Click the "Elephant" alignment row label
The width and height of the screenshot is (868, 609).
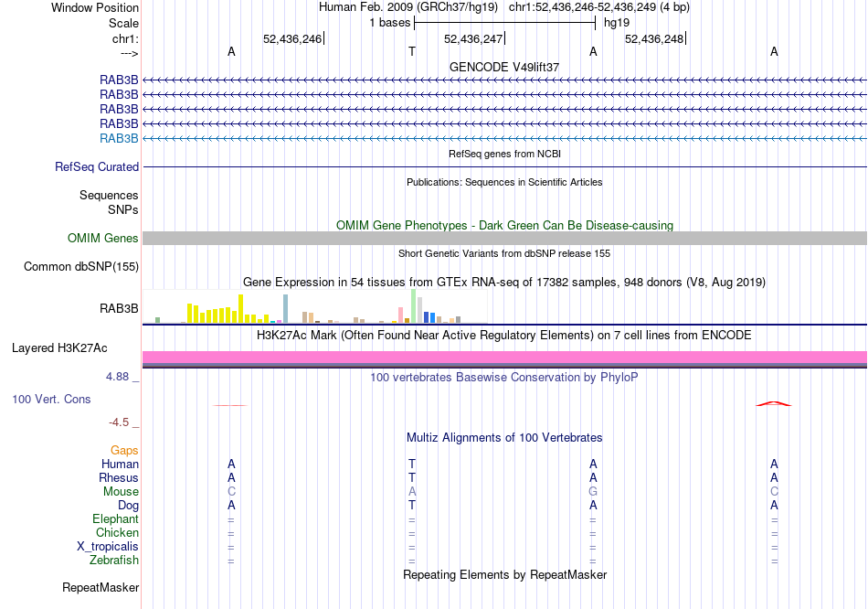(115, 518)
